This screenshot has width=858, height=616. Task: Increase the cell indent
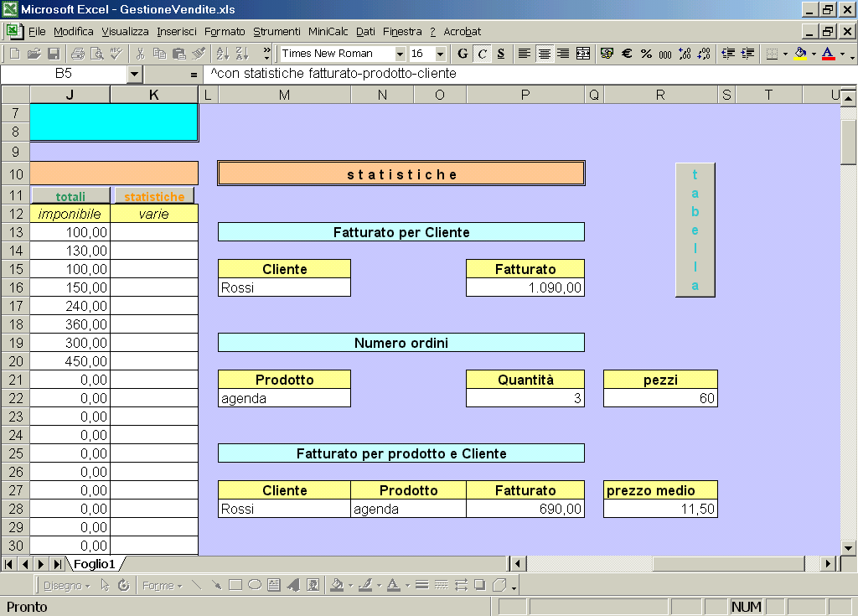click(x=747, y=53)
